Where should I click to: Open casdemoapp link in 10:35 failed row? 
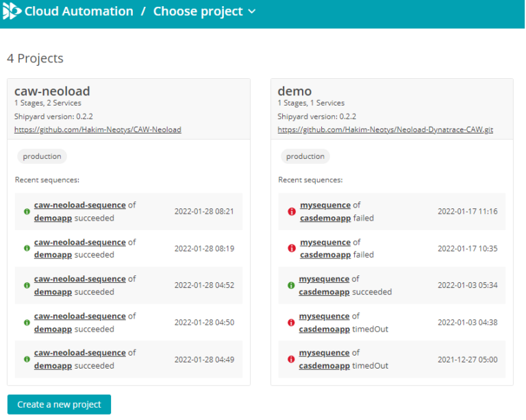point(325,255)
